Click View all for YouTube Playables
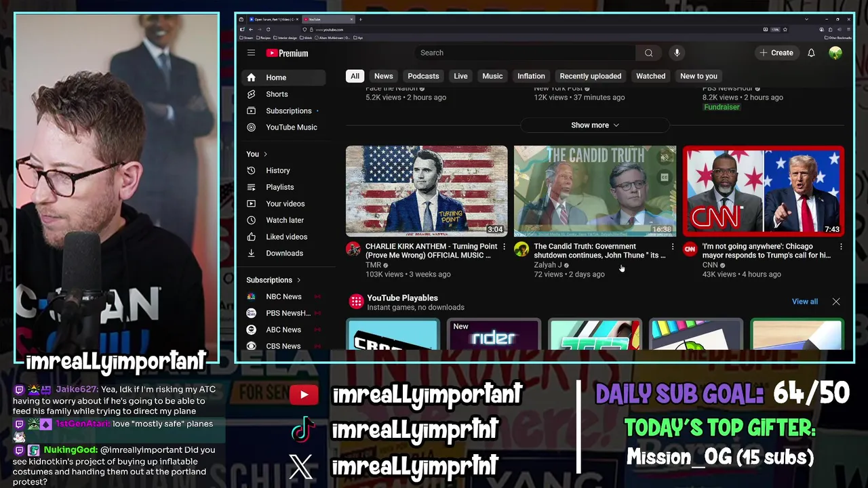 (805, 302)
